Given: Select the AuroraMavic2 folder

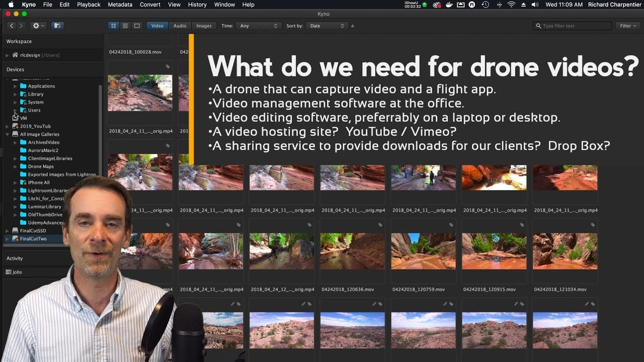Looking at the screenshot, I should [x=43, y=150].
